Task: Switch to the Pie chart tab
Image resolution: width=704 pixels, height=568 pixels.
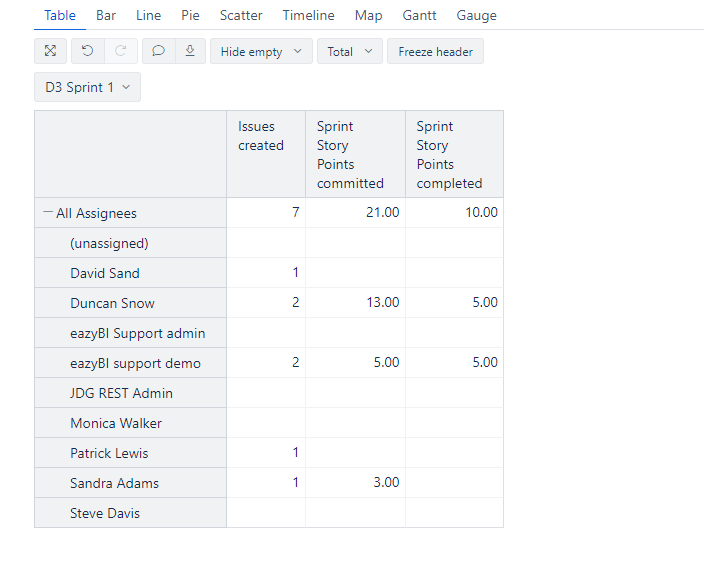Action: coord(190,15)
